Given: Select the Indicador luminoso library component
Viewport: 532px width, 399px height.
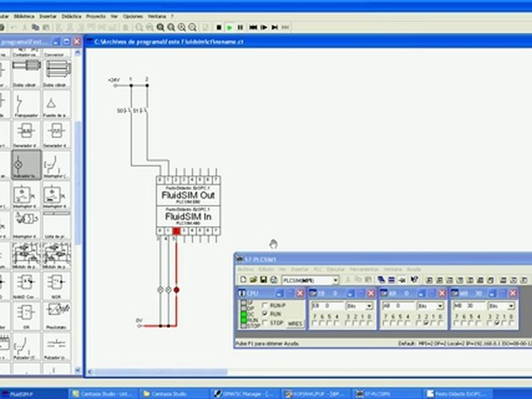Looking at the screenshot, I should point(26,165).
